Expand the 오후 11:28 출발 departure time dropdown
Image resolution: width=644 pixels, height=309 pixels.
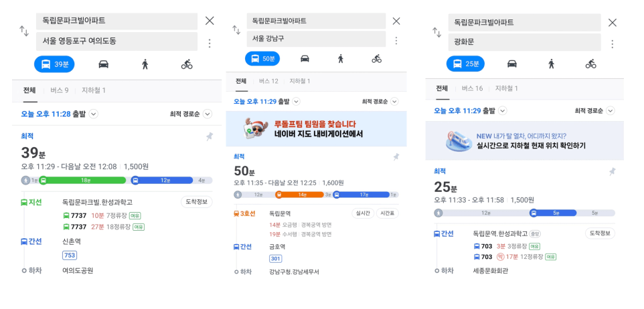94,114
